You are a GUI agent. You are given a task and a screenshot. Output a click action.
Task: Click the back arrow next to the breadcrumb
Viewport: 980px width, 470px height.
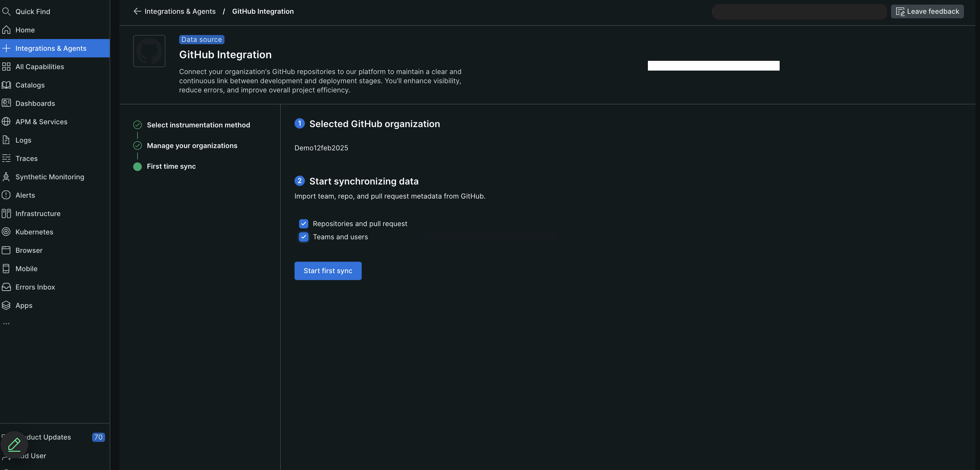pos(137,11)
